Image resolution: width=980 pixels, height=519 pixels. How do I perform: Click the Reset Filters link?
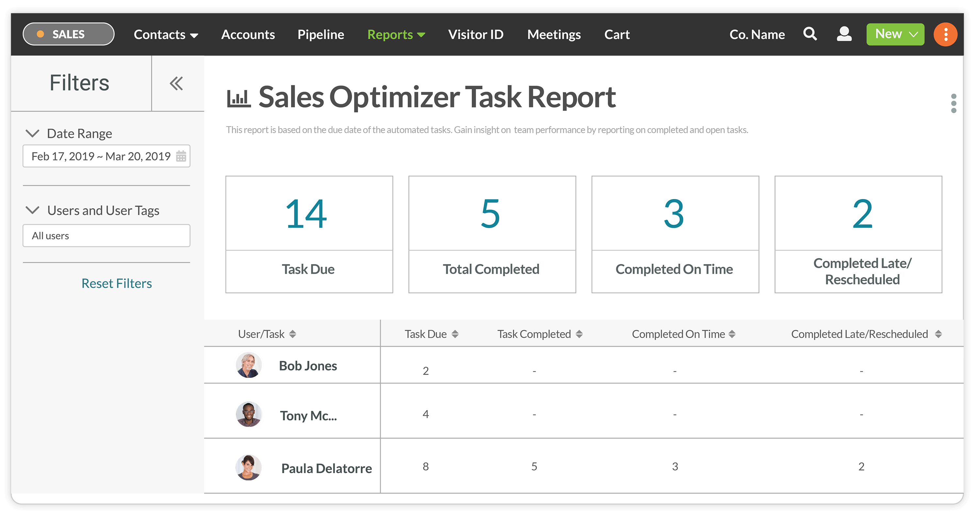point(116,283)
